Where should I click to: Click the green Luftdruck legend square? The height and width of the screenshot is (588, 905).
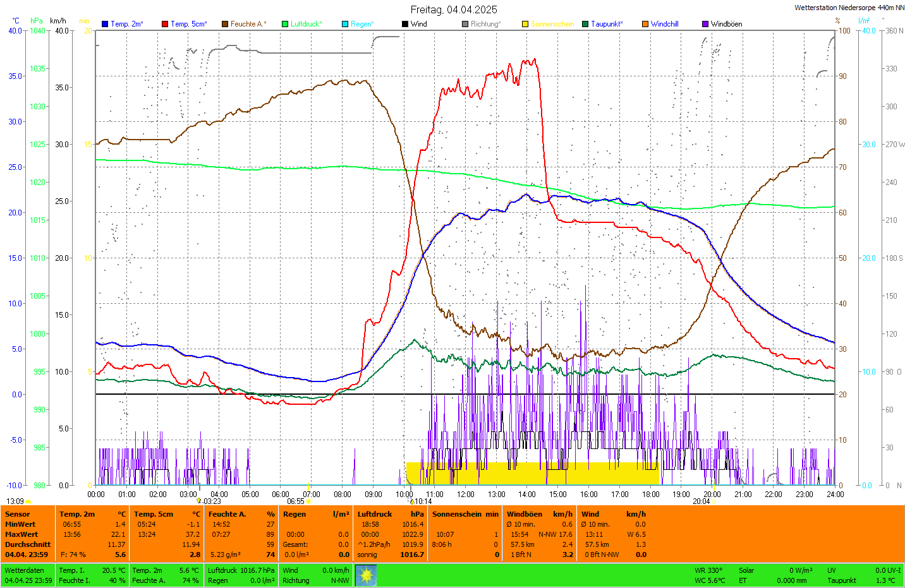click(x=285, y=24)
